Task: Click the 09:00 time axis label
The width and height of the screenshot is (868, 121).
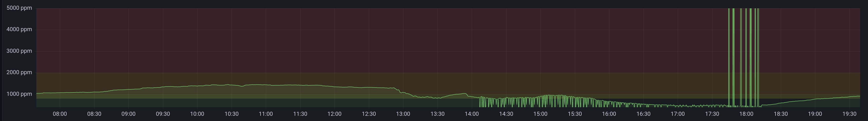Action: [128, 114]
